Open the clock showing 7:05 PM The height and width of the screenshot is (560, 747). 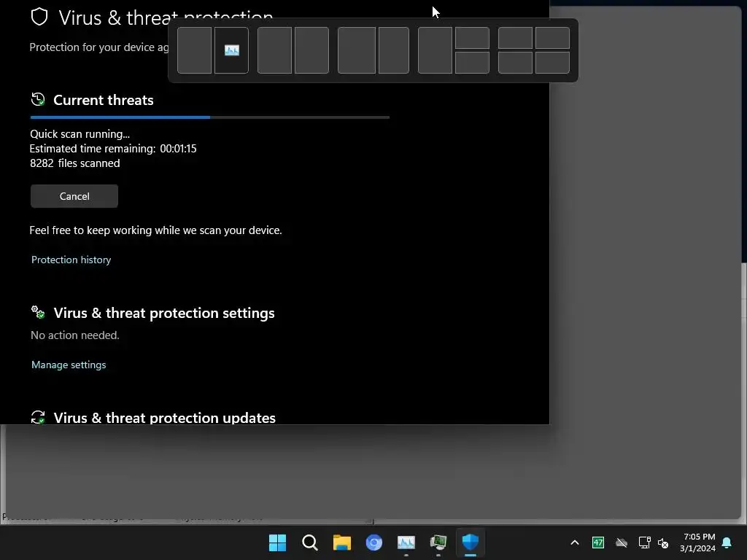click(x=697, y=542)
